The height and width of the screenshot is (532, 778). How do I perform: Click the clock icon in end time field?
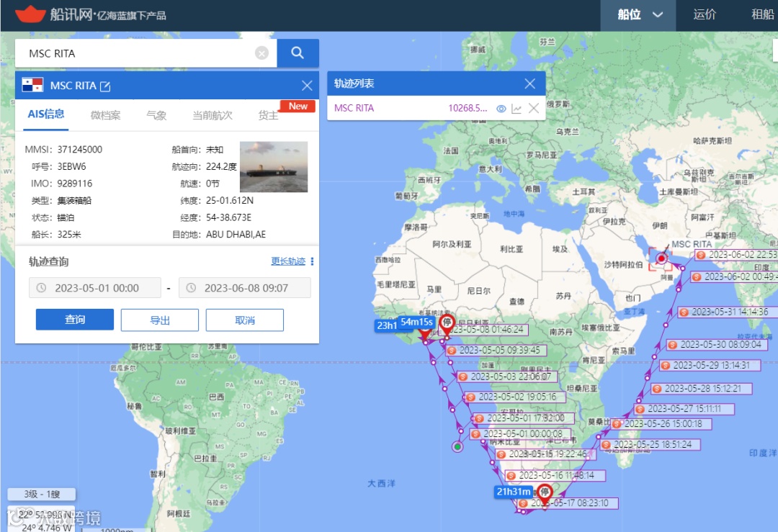[x=191, y=287]
